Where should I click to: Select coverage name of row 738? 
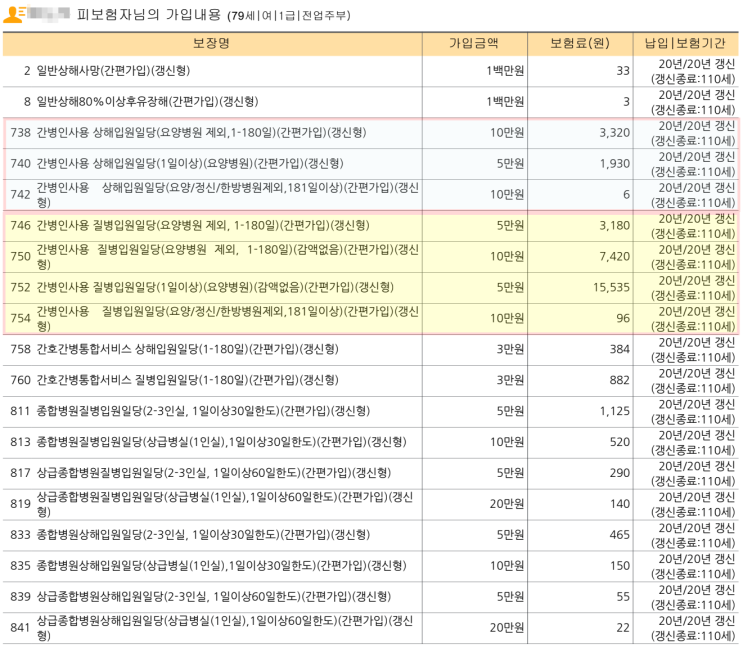(201, 133)
